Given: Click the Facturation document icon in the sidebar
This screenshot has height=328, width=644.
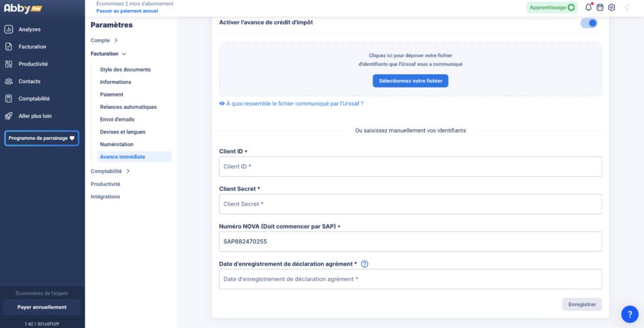Looking at the screenshot, I should [9, 47].
